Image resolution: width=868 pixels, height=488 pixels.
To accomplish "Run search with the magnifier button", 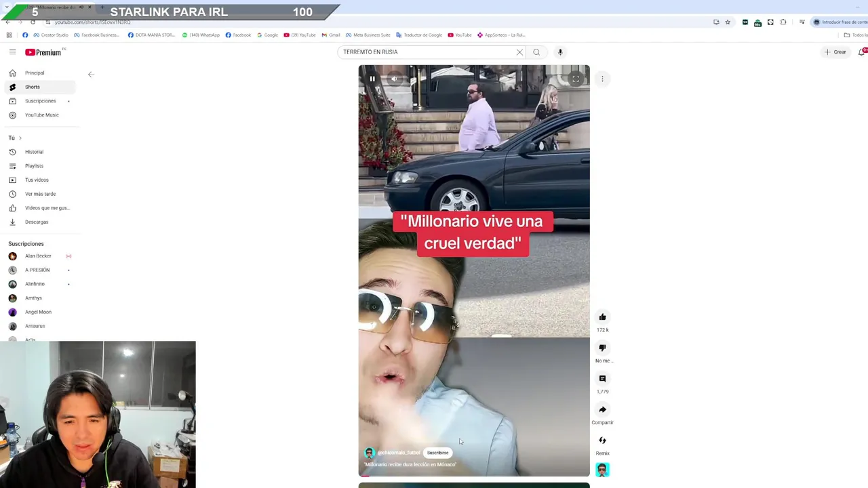I will (x=536, y=52).
